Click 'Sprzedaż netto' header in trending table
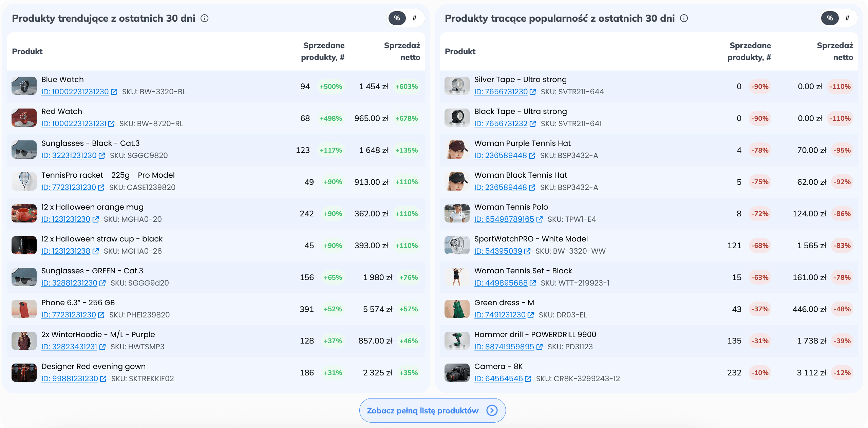This screenshot has width=868, height=428. (x=402, y=52)
